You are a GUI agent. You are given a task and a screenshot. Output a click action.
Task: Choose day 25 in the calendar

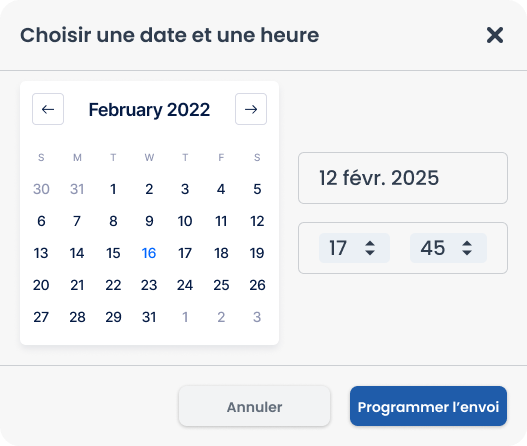tap(221, 285)
